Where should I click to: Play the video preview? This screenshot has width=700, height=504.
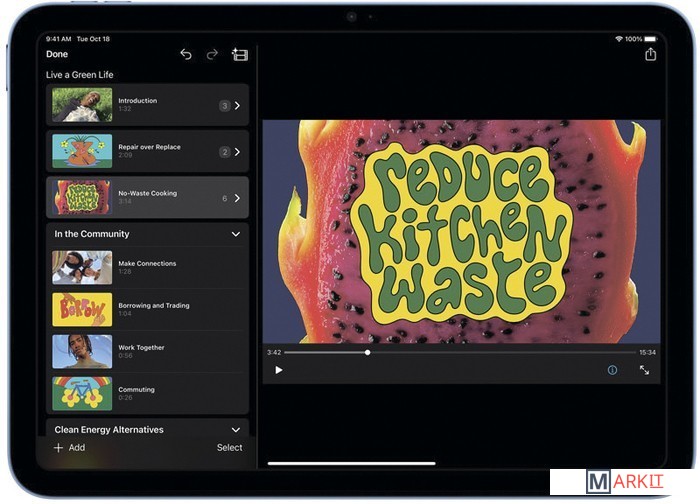point(279,370)
